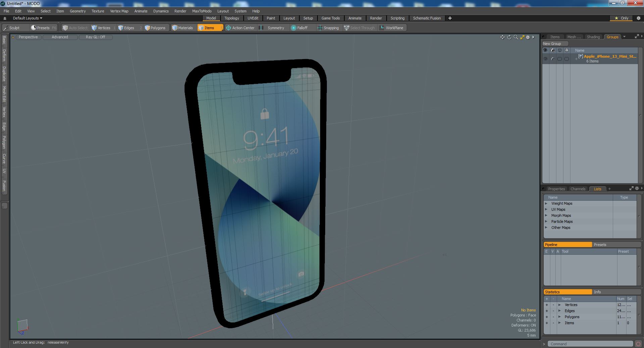
Task: Click the New Group button
Action: (x=555, y=44)
